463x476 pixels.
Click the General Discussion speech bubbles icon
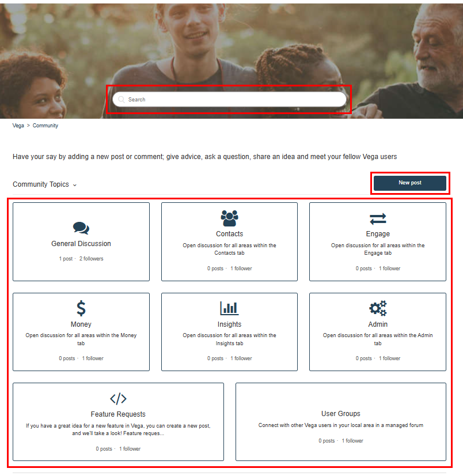81,228
